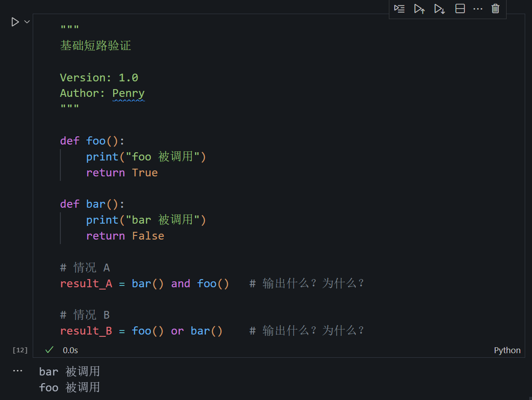Open more cell actions in the toolbar
The image size is (532, 400).
(x=477, y=9)
